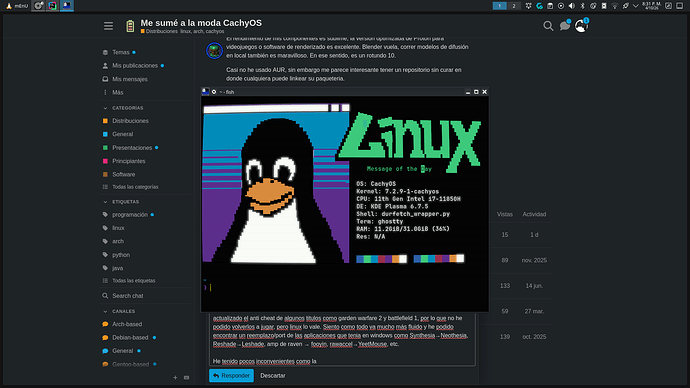Click Responder to submit reply
This screenshot has width=690, height=388.
(x=231, y=376)
